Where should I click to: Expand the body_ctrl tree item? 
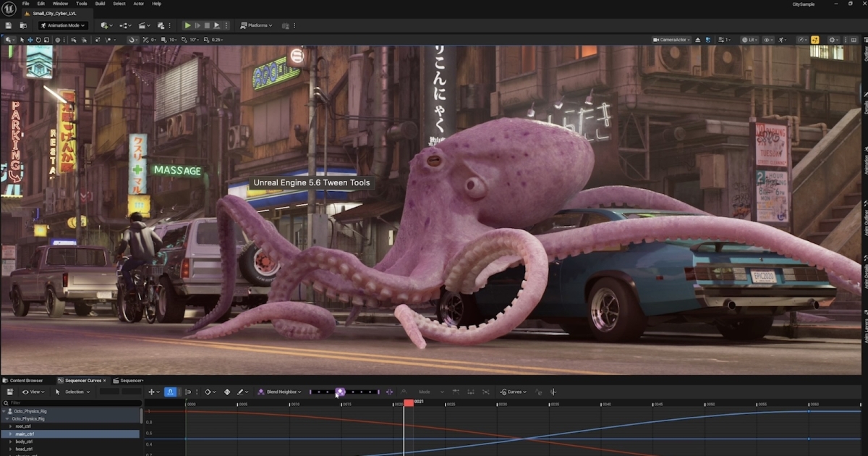pyautogui.click(x=11, y=442)
